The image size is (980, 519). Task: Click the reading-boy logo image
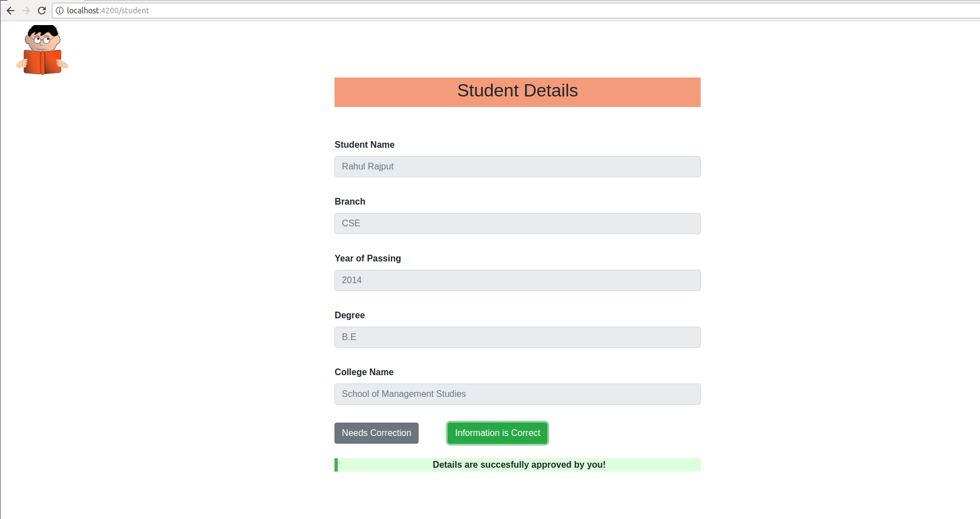(42, 49)
